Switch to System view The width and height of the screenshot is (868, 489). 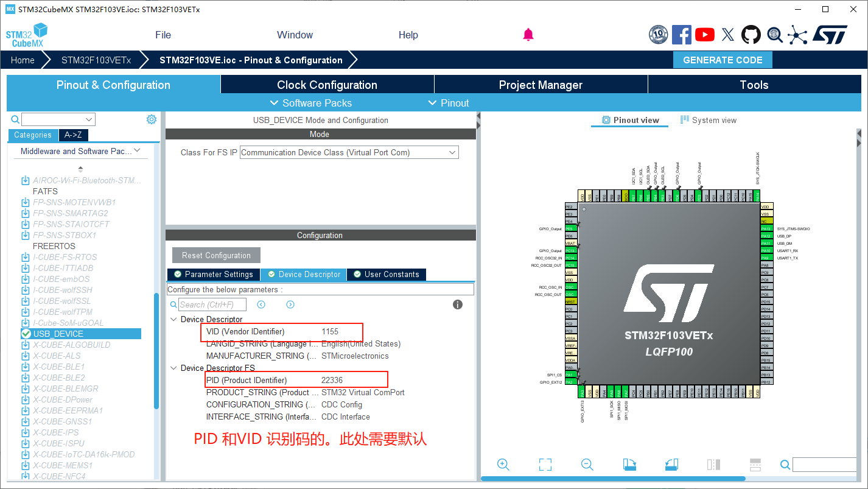coord(709,120)
